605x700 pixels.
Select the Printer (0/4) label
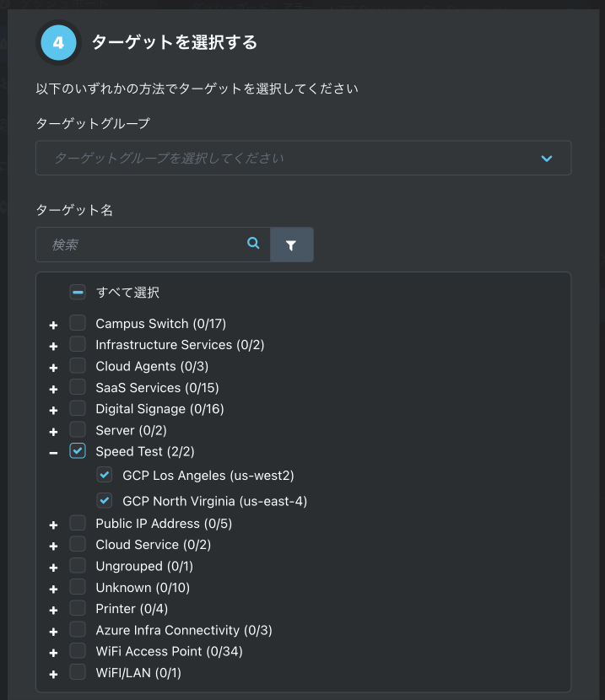(x=132, y=609)
